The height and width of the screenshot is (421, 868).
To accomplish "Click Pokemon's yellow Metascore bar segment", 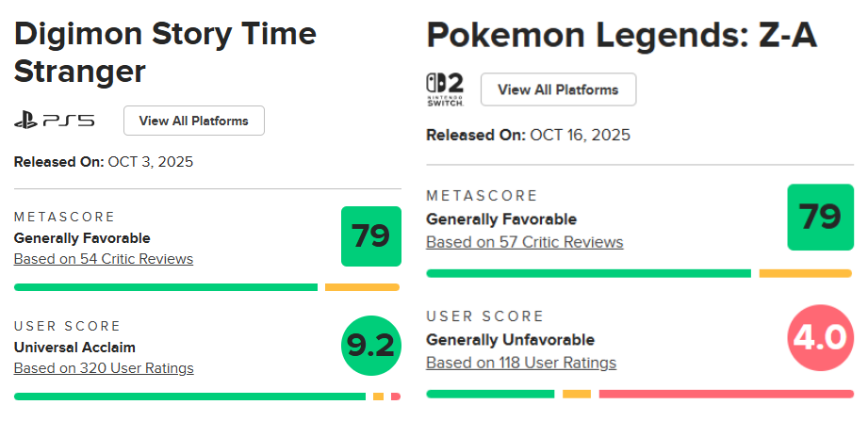I will point(805,273).
